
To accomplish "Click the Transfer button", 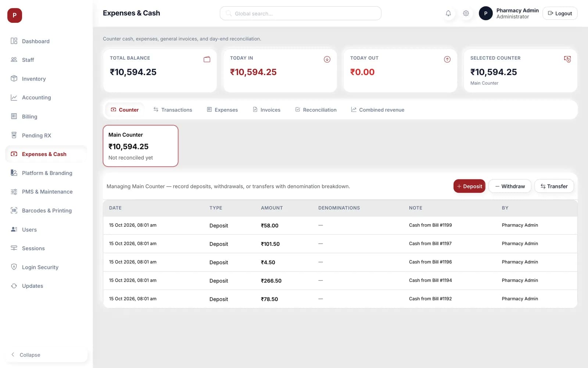I will click(554, 186).
